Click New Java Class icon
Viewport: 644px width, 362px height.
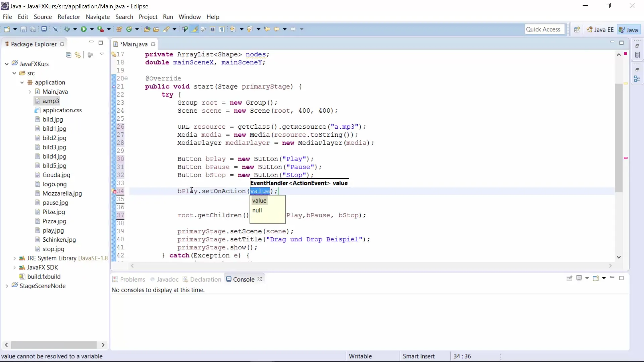tap(129, 29)
